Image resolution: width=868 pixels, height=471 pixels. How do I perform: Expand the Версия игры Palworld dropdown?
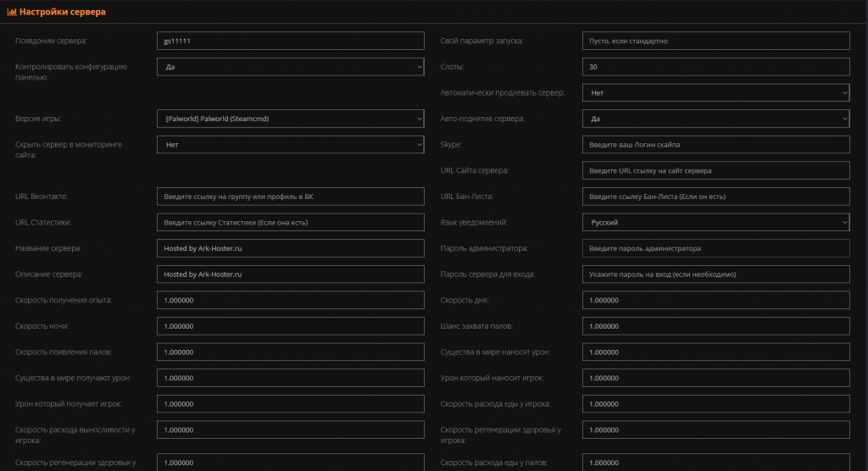coord(291,119)
